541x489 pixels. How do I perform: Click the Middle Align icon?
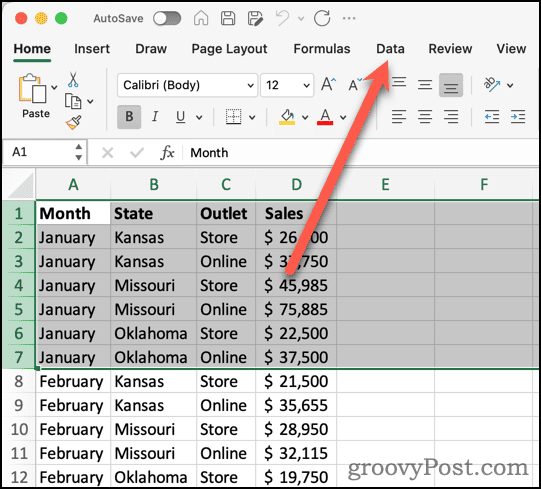[425, 85]
